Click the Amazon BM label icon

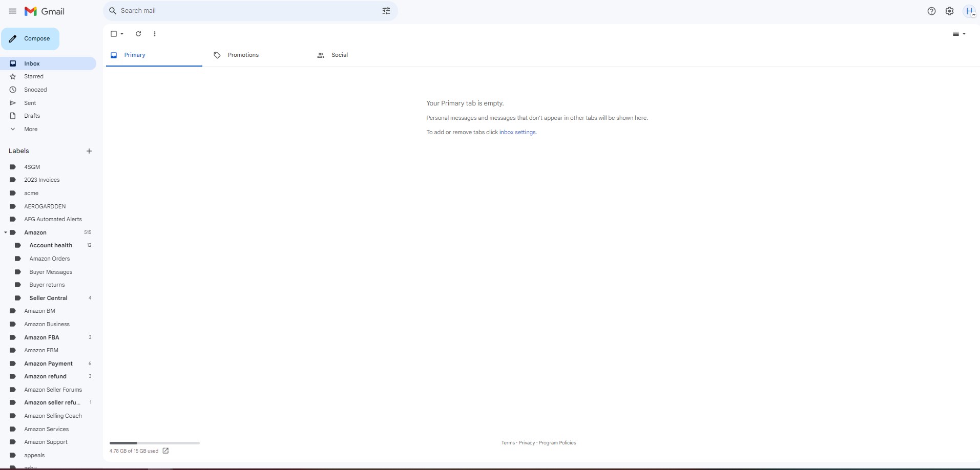(13, 311)
